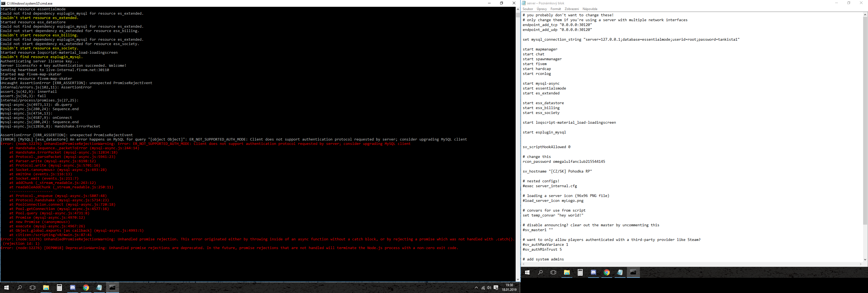
Task: Open File Explorer from the taskbar
Action: pyautogui.click(x=46, y=288)
